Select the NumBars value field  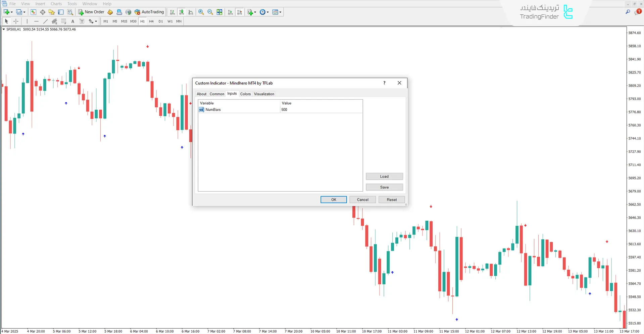tap(321, 110)
